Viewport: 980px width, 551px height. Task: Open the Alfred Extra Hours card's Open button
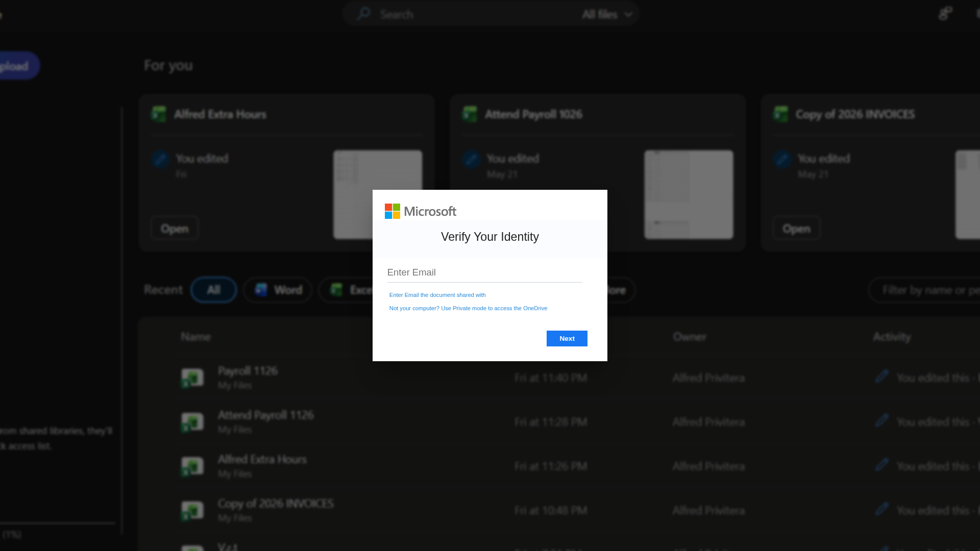pos(175,228)
